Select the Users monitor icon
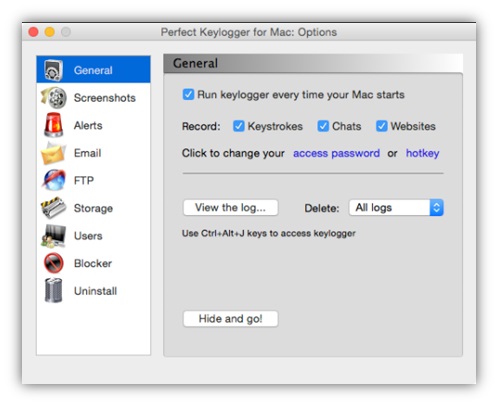Image resolution: width=498 pixels, height=406 pixels. (53, 236)
